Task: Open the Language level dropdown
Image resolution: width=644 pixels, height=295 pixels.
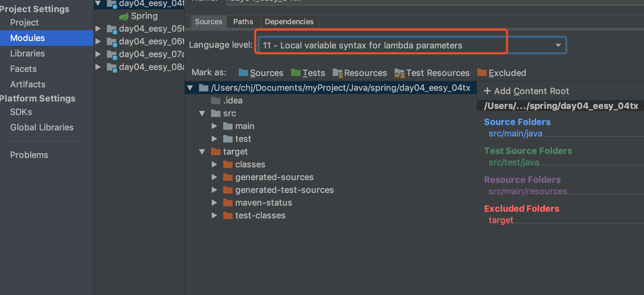Action: coord(558,45)
